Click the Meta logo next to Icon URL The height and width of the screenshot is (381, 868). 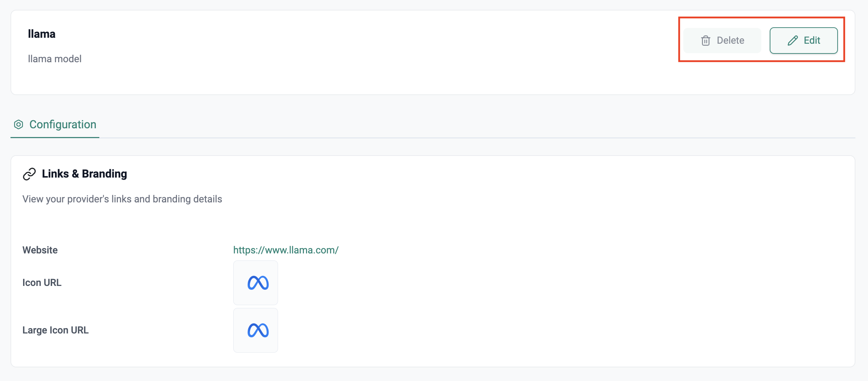(x=258, y=283)
